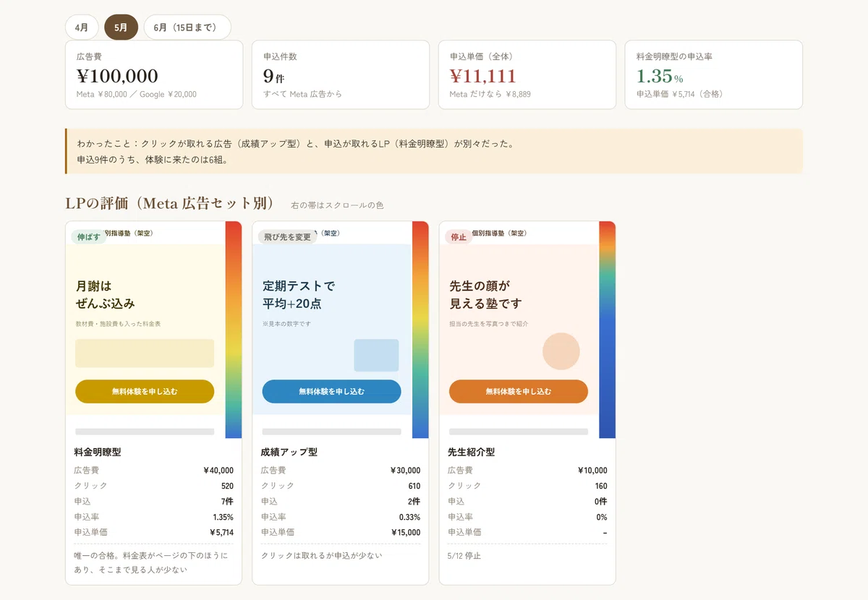Click the 成績アップ型 card title
Image resolution: width=868 pixels, height=600 pixels.
pos(289,452)
